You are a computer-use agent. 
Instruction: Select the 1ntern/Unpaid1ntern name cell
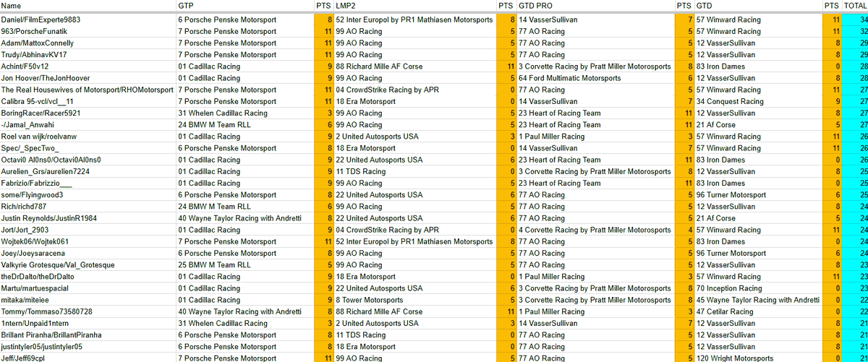pos(88,324)
